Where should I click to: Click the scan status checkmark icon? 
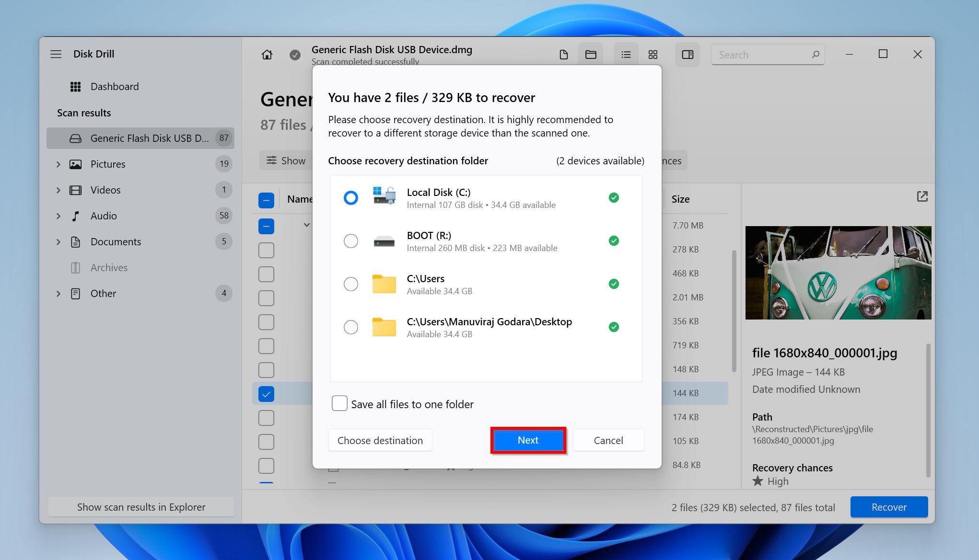click(294, 54)
